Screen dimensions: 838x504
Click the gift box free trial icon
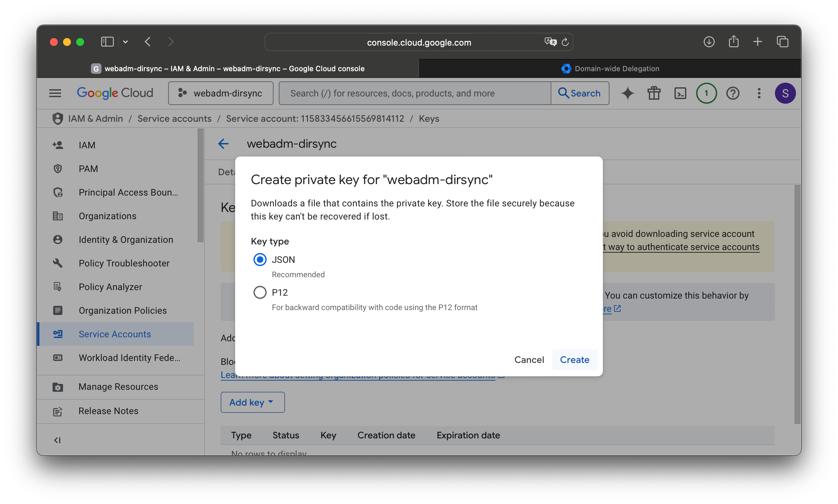[653, 93]
